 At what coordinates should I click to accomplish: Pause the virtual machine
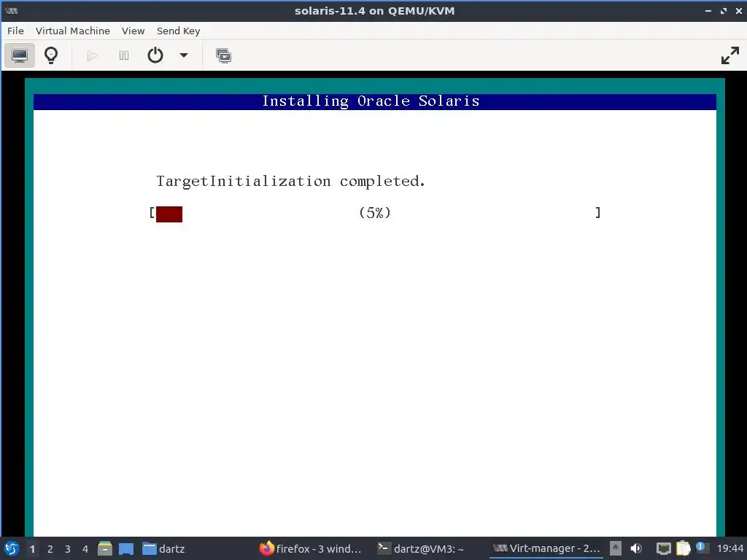click(x=124, y=55)
